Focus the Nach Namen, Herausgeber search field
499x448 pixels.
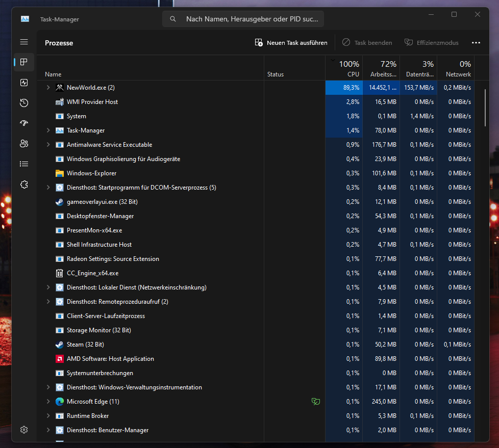click(243, 19)
